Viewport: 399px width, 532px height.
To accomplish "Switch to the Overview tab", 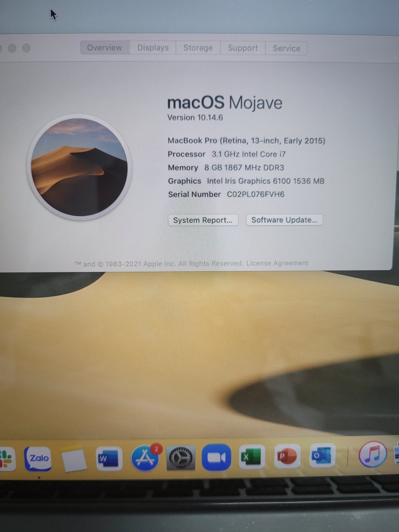I will [x=105, y=48].
